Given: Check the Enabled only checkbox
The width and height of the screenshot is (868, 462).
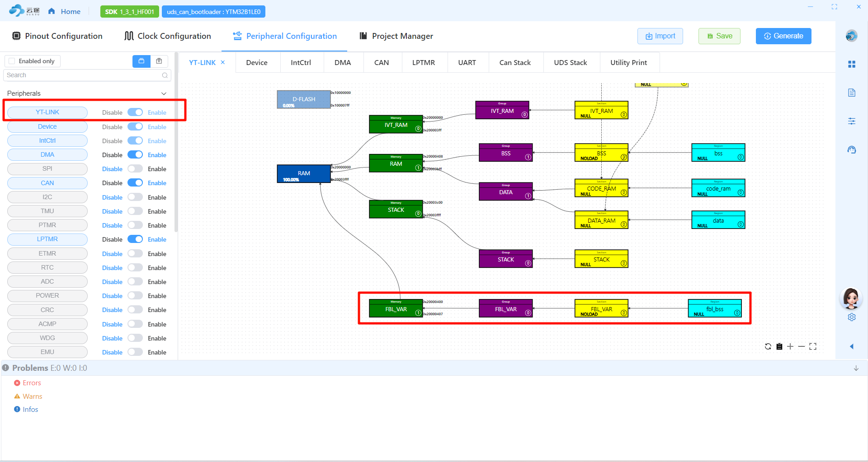Looking at the screenshot, I should [x=12, y=61].
